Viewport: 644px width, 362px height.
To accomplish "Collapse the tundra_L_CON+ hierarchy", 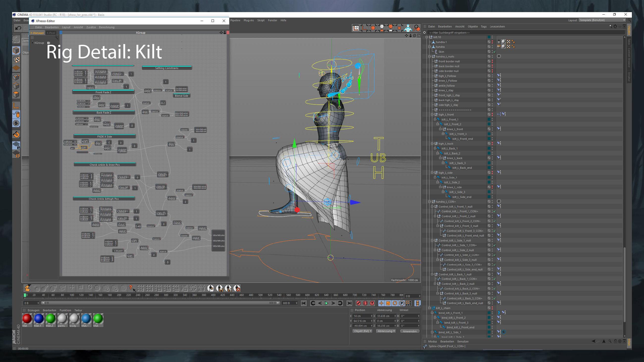I will click(429, 202).
